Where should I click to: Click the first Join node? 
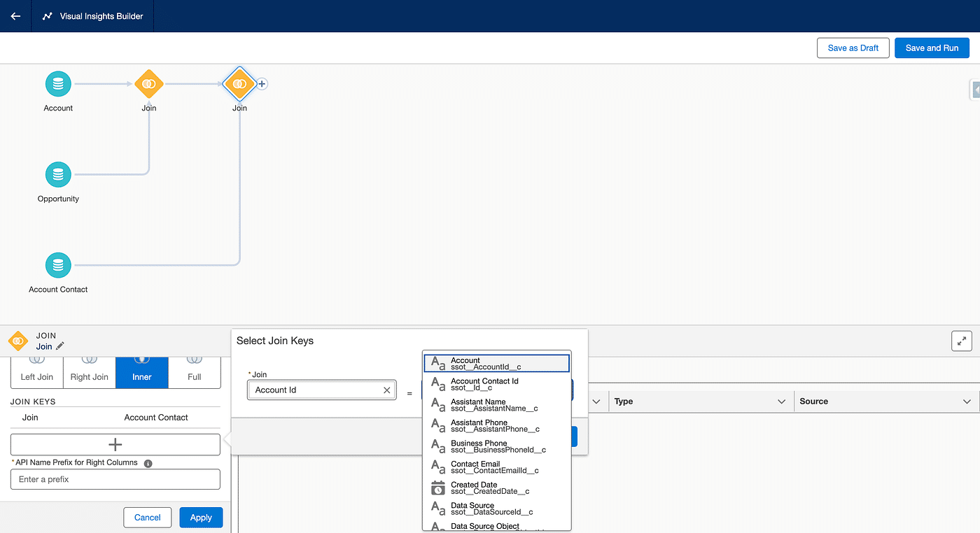click(x=148, y=85)
